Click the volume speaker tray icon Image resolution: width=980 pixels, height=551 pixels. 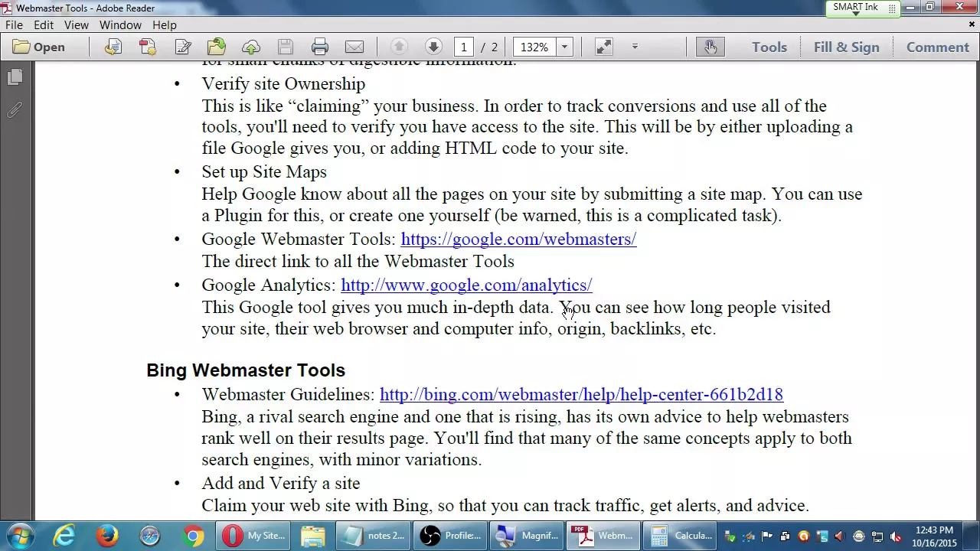tap(840, 536)
